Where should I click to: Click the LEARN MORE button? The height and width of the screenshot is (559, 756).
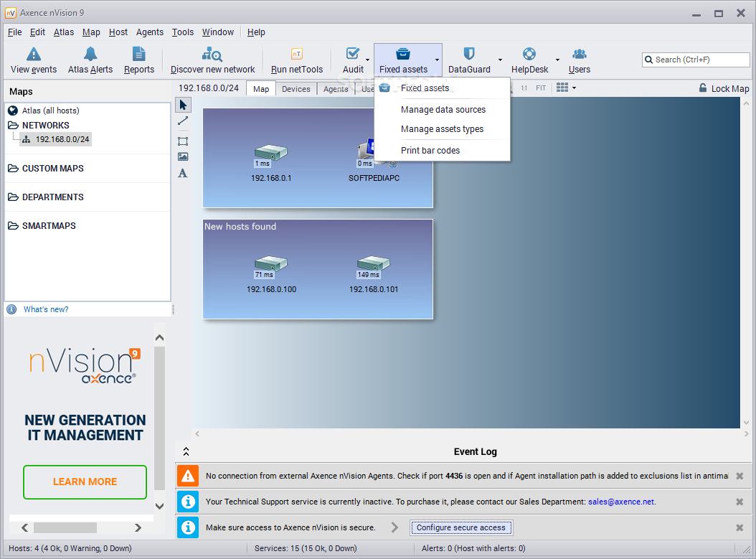(85, 482)
